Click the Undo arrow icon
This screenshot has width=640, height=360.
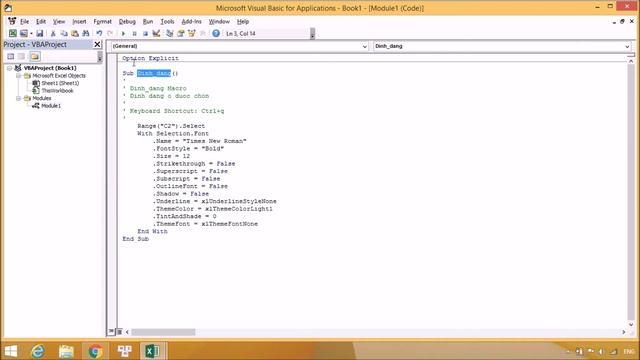coord(99,33)
